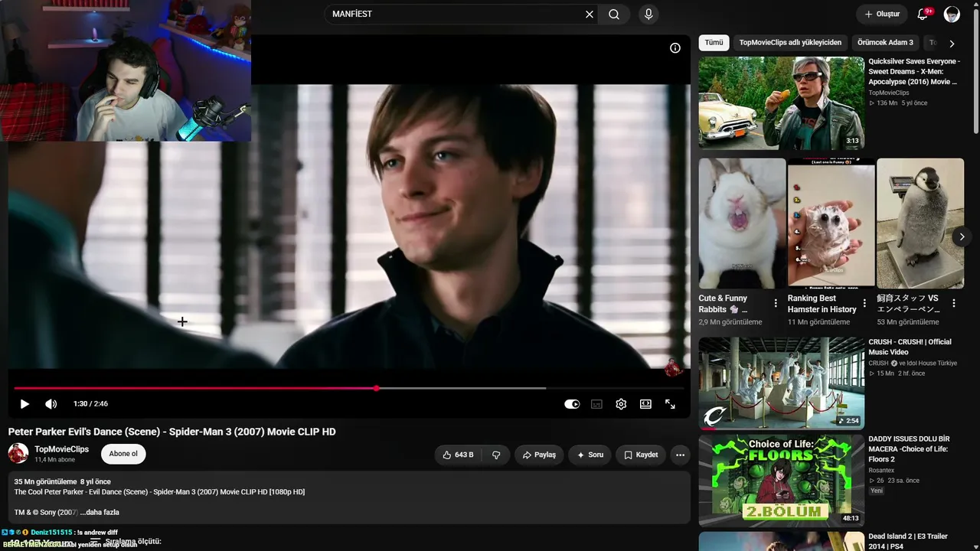Click the video title text

pyautogui.click(x=172, y=432)
